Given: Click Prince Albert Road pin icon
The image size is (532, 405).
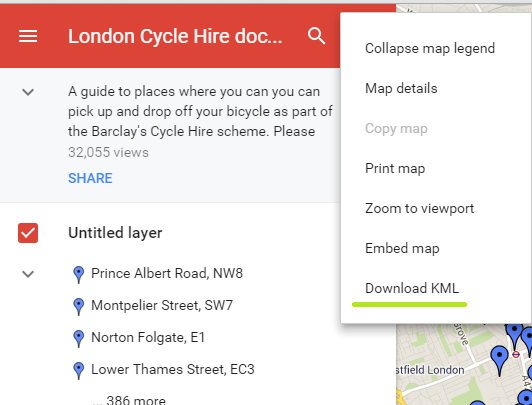Looking at the screenshot, I should [x=79, y=274].
